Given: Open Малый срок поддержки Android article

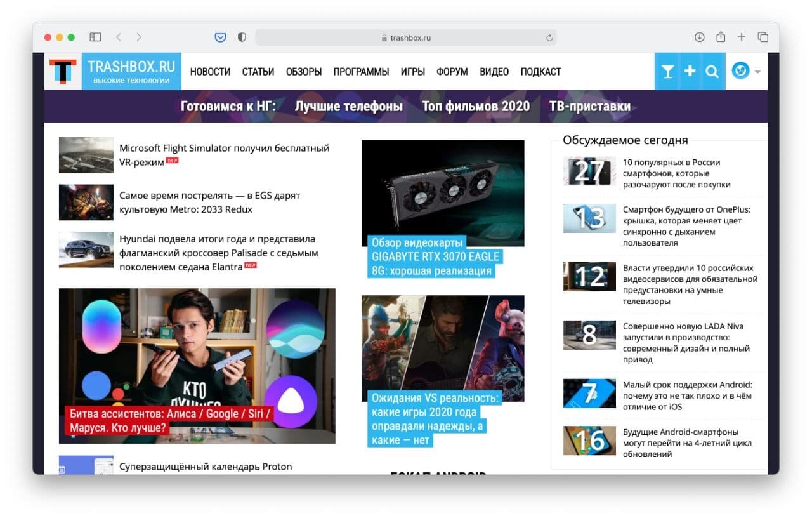Looking at the screenshot, I should click(x=688, y=395).
